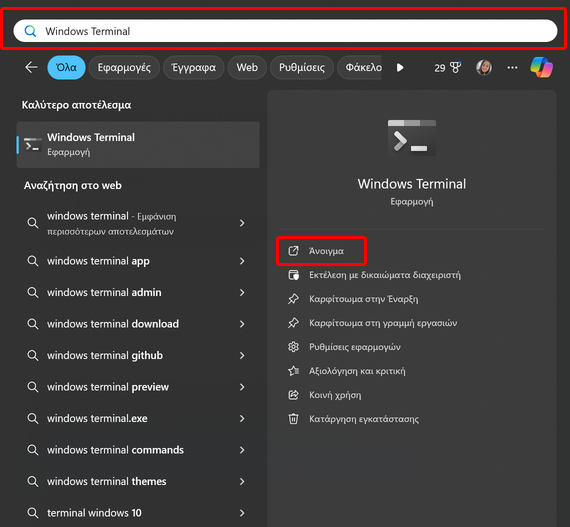Image resolution: width=570 pixels, height=527 pixels.
Task: Show more filter tabs with the play arrow
Action: [x=400, y=68]
